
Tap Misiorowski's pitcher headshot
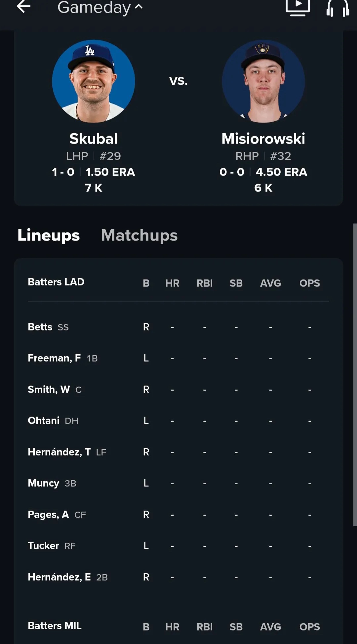coord(263,81)
